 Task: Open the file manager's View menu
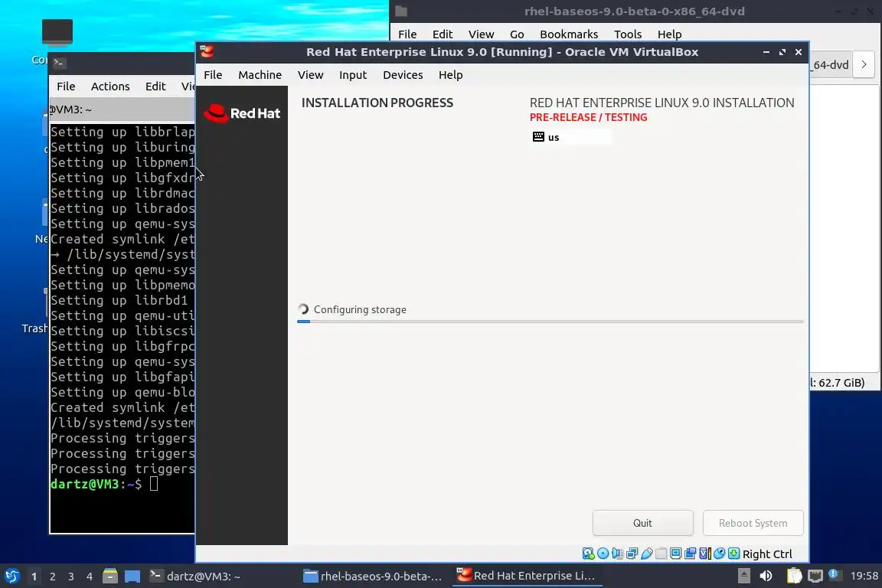click(x=481, y=34)
